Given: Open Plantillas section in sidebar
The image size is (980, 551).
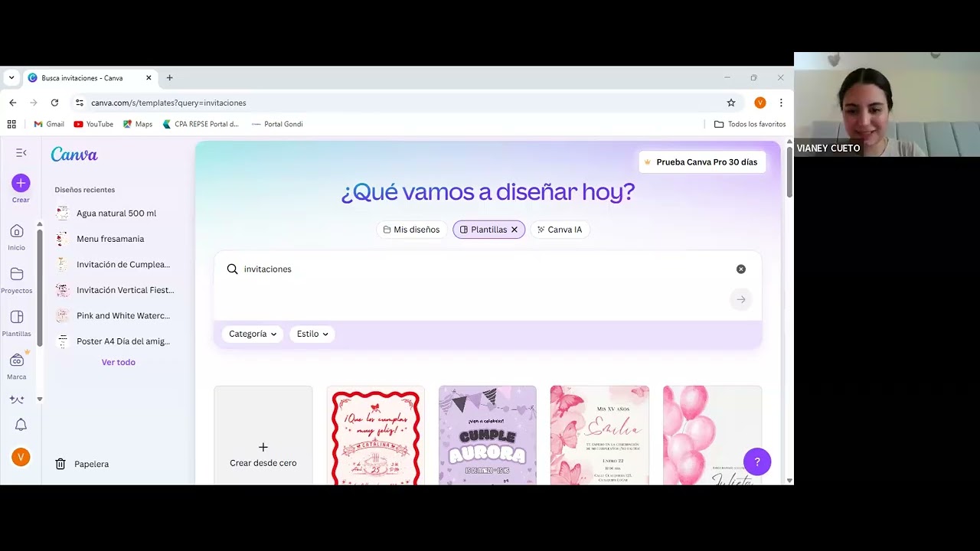Looking at the screenshot, I should coord(17,323).
